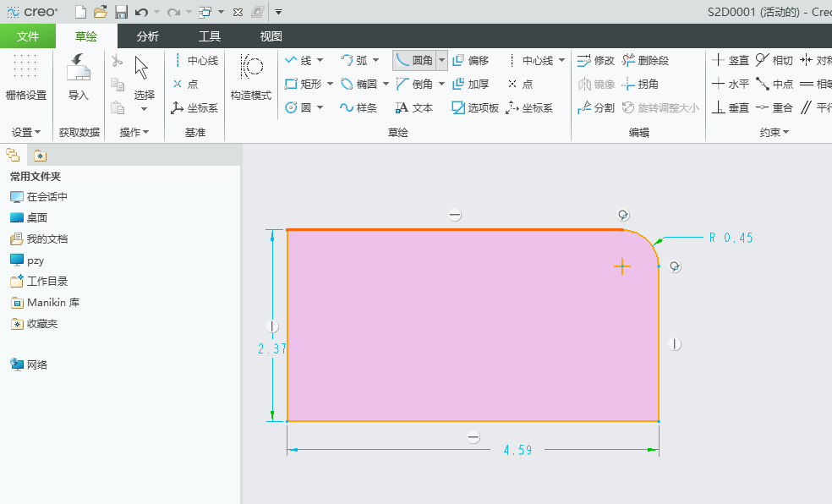Click the Cut scissors icon
This screenshot has height=504, width=832.
tap(118, 61)
